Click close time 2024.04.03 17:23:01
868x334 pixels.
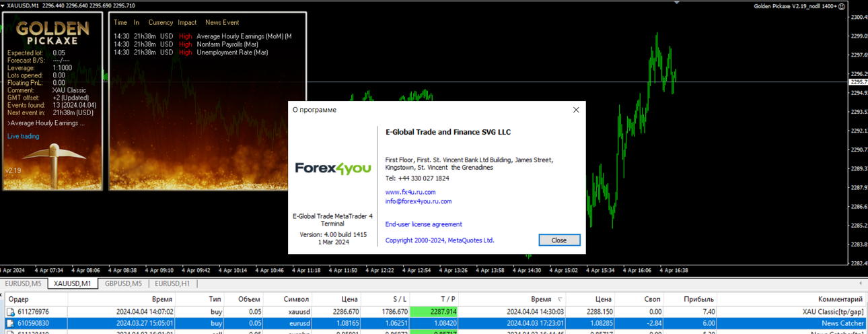535,323
